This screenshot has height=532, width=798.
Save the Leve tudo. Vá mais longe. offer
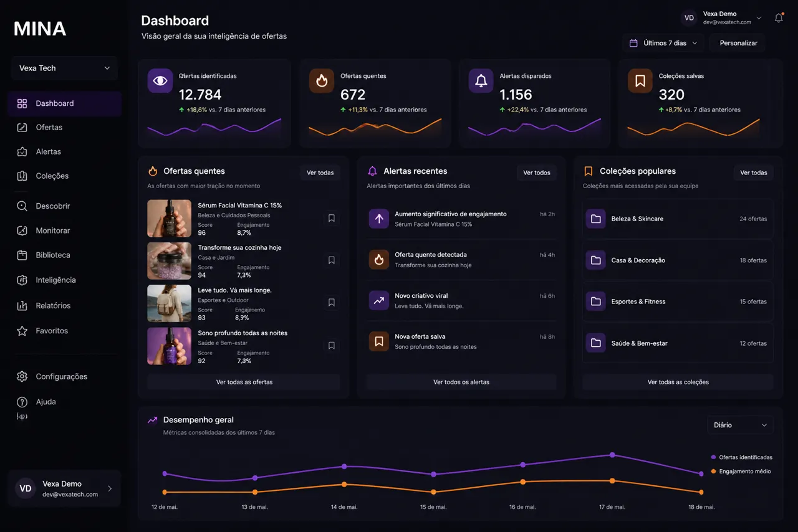tap(332, 303)
